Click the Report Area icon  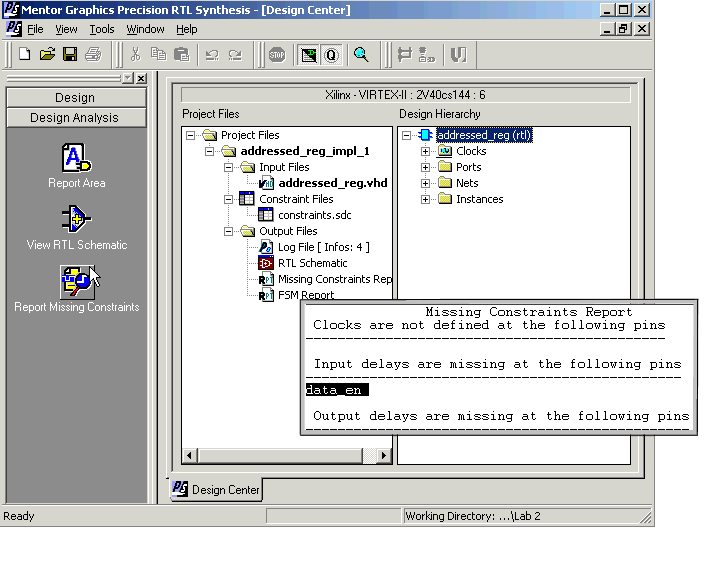point(76,158)
